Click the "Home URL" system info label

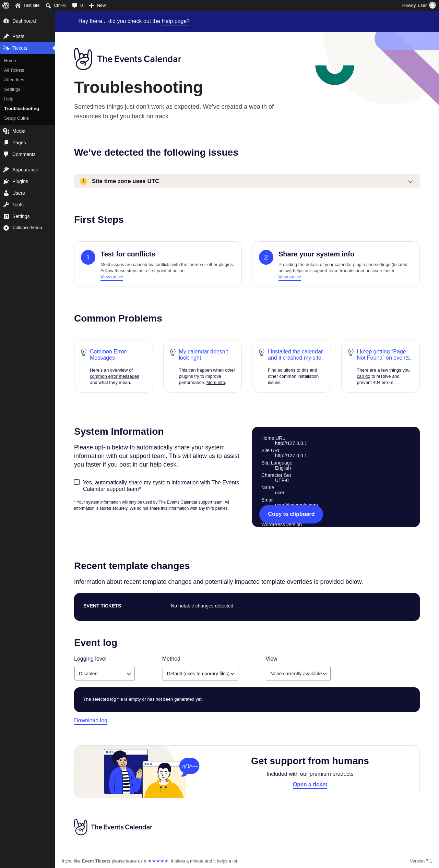(x=273, y=438)
